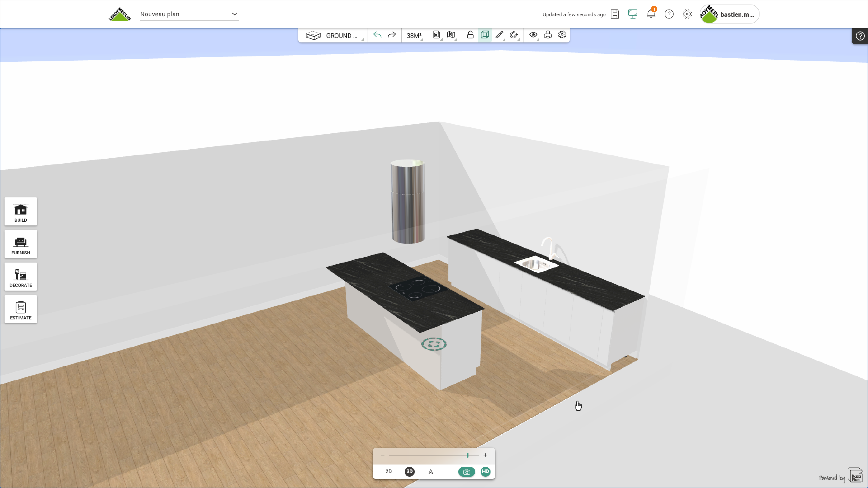
Task: Click the Leroy Merlin logo
Action: 120,14
